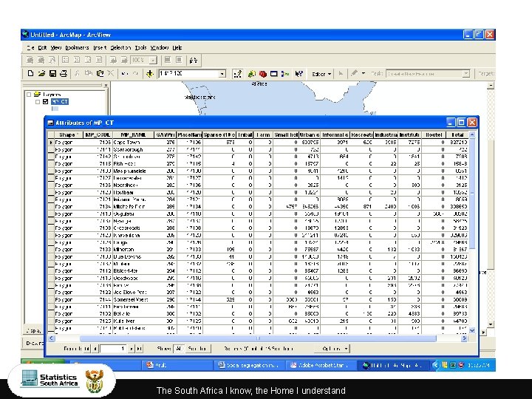Copy selection toolbar icon

(88, 73)
